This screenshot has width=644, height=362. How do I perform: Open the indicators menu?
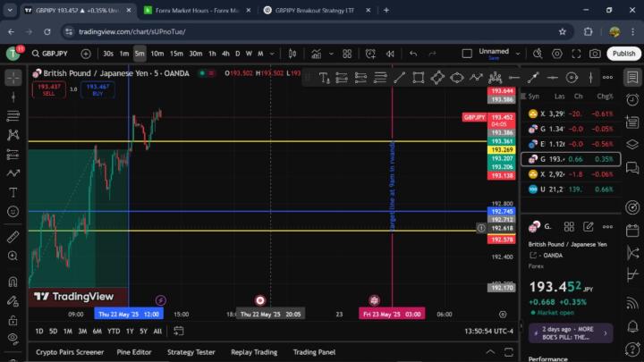point(317,54)
